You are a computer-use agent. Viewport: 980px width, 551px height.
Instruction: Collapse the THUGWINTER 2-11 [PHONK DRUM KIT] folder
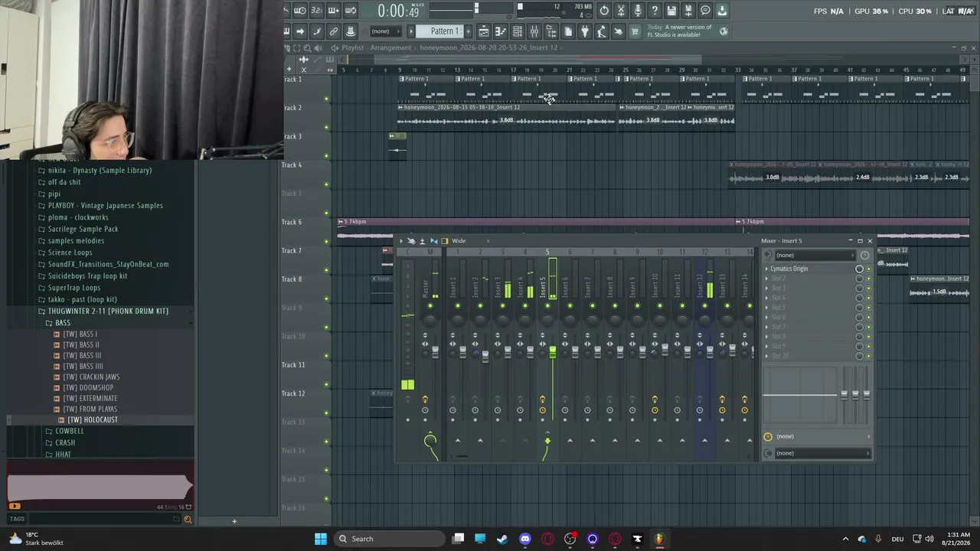[108, 311]
